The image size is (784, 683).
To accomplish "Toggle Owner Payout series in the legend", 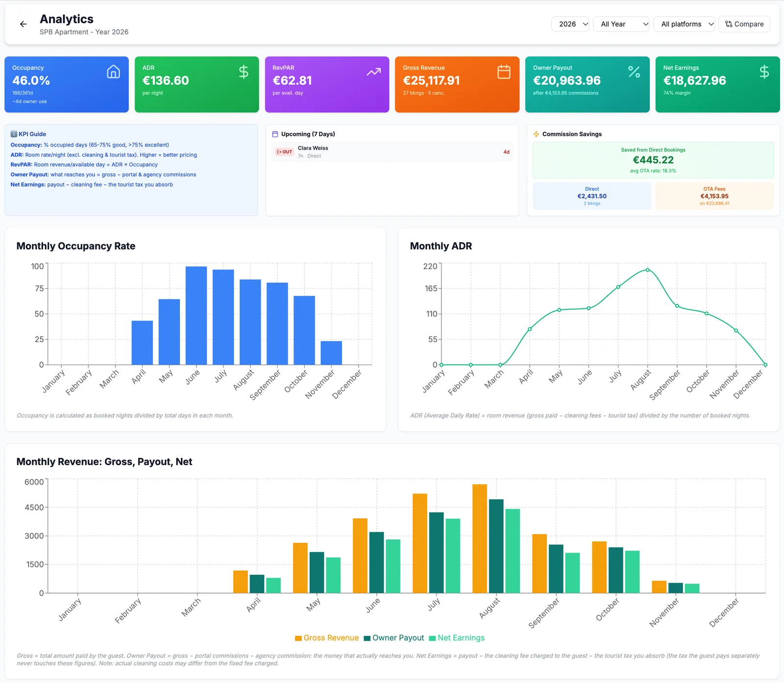I will [x=394, y=638].
